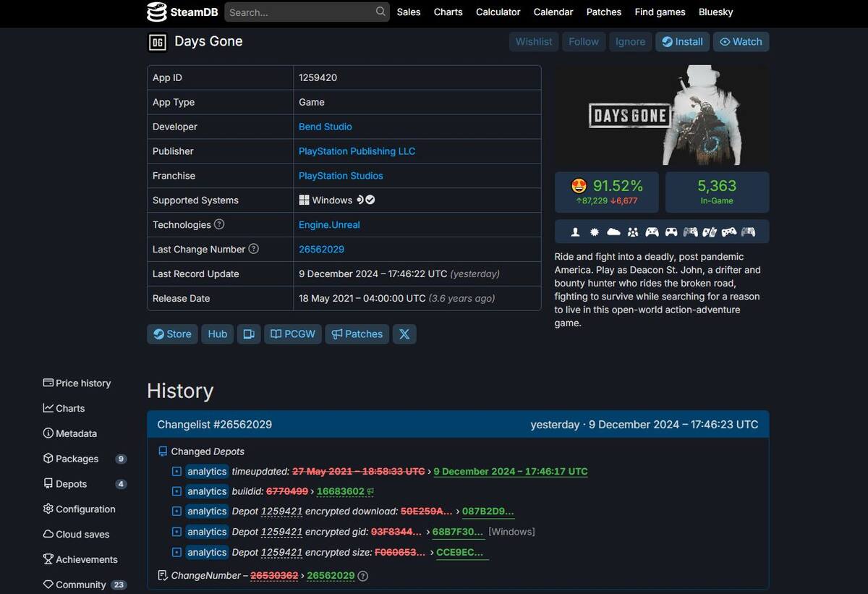Click the Days Gone cover art image
868x594 pixels.
tap(662, 115)
